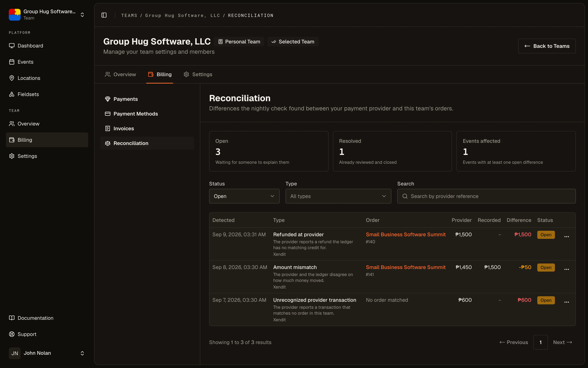Click the TEAMS breadcrumb
Image resolution: width=588 pixels, height=368 pixels.
point(129,15)
